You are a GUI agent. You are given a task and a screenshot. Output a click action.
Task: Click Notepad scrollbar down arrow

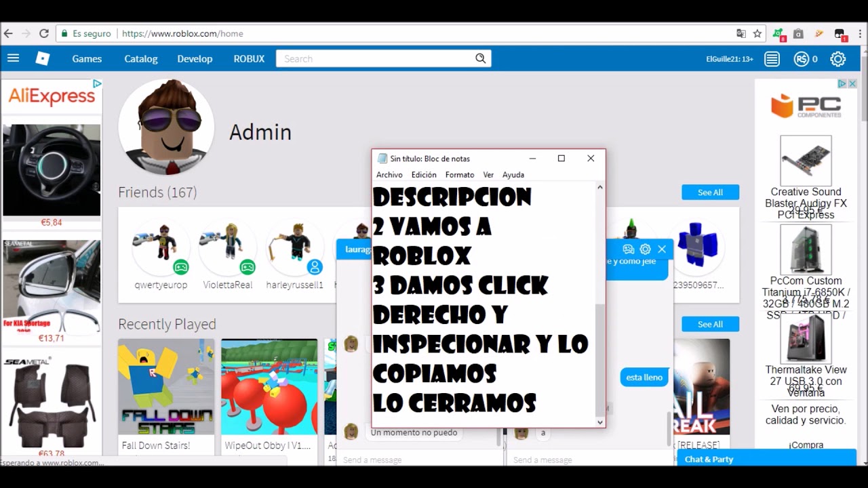pyautogui.click(x=600, y=422)
